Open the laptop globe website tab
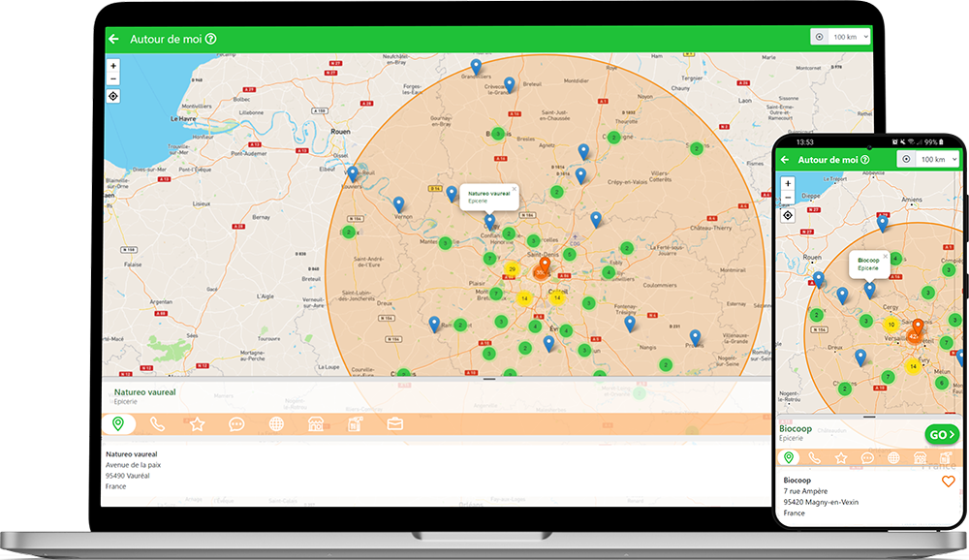 tap(276, 424)
